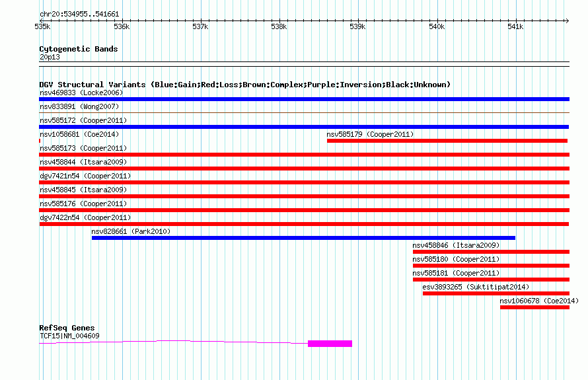Select the nsv585181 red loss bar
Screen dimensions: 588x380
(492, 280)
